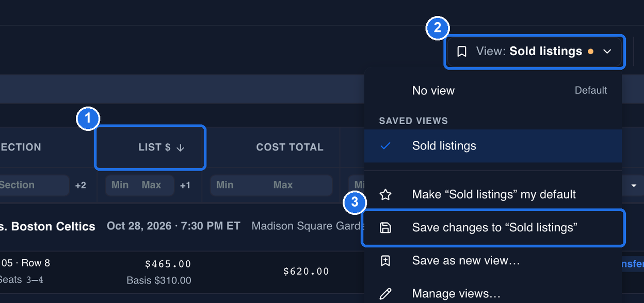Click the bookmark icon beside View label
Image resolution: width=644 pixels, height=303 pixels.
click(x=462, y=52)
